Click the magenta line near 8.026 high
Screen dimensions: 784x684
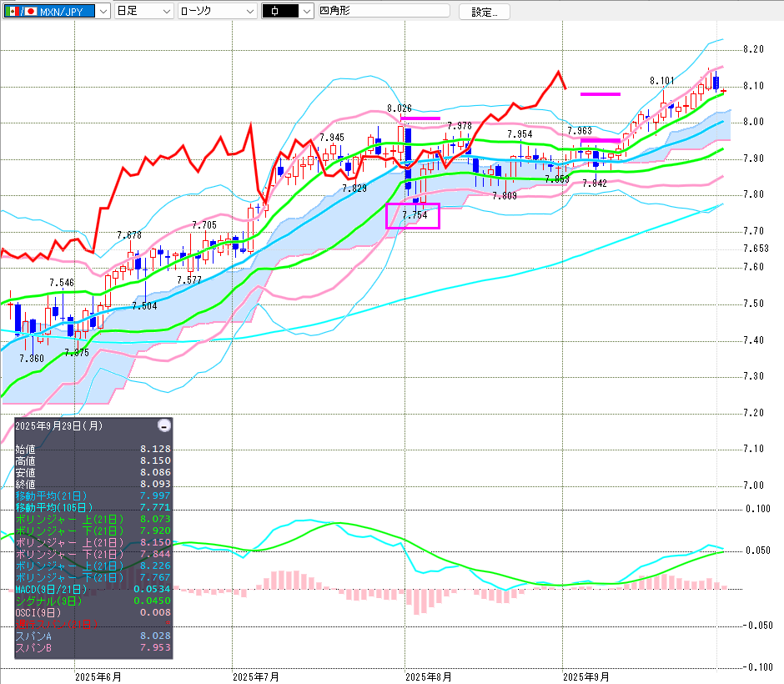coord(420,118)
